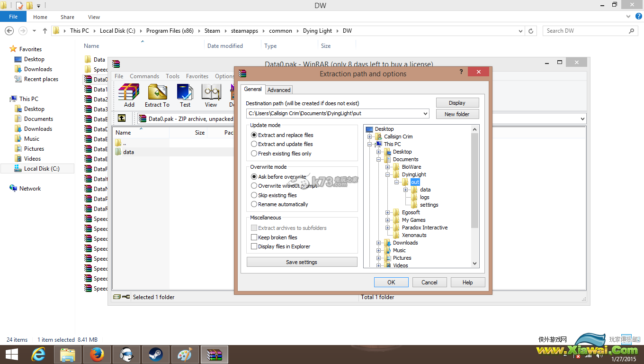644x364 pixels.
Task: Click the WinRAR Add toolbar icon
Action: 129,95
